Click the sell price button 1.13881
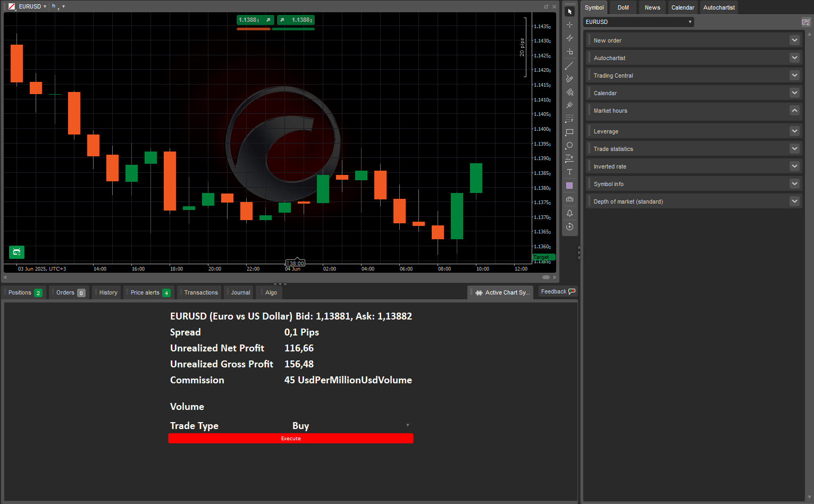Screen dimensions: 814x504 click(x=255, y=20)
